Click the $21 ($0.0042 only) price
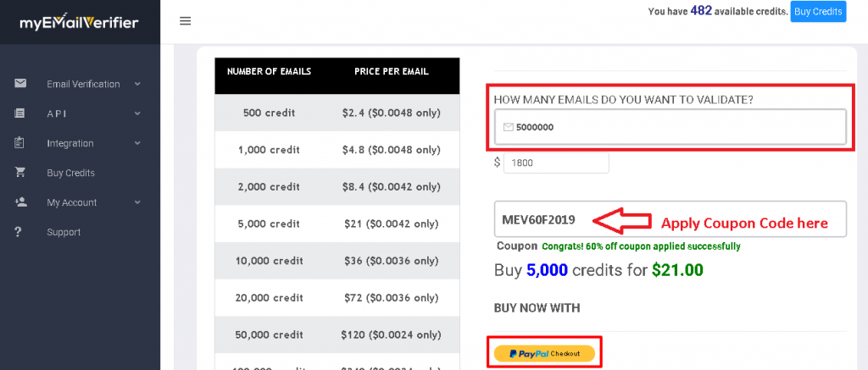This screenshot has width=868, height=370. 392,224
